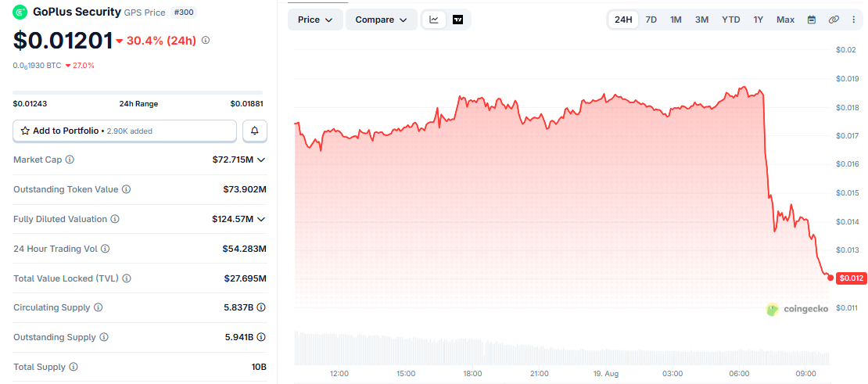Click the red $0.012 current price marker
868x384 pixels.
tap(850, 278)
